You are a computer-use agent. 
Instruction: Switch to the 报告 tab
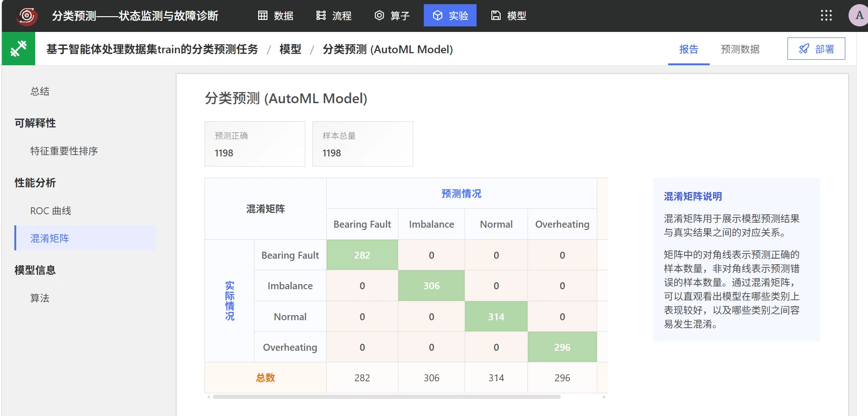pos(688,49)
